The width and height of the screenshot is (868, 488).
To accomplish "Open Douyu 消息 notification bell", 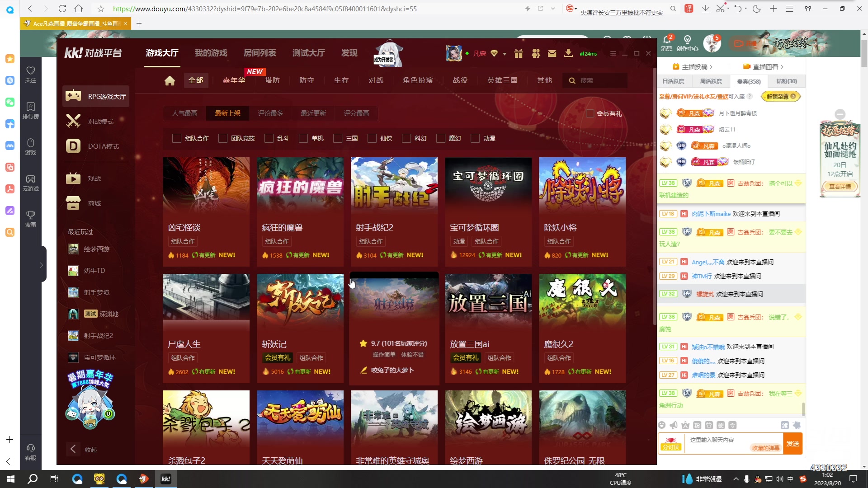I will pyautogui.click(x=667, y=44).
